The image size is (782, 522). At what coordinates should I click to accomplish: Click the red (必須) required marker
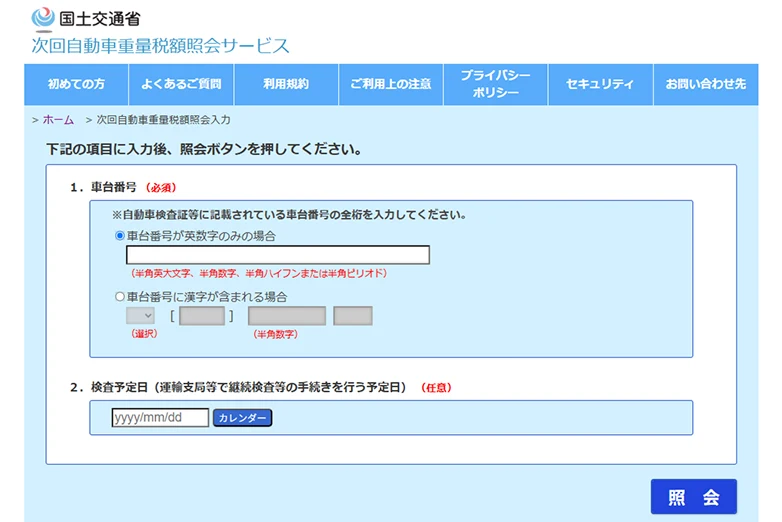(161, 188)
